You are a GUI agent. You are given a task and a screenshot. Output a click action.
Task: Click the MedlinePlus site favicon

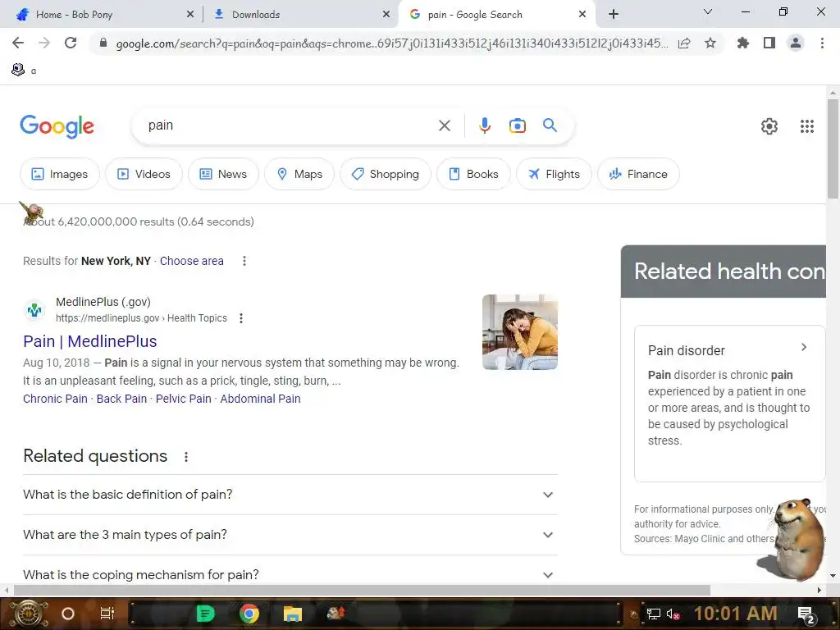(34, 309)
